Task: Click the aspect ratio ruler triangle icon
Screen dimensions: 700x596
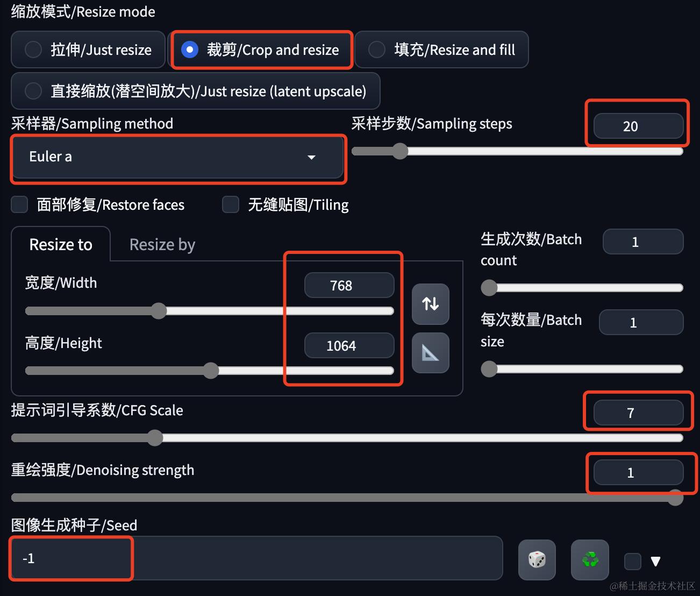Action: [431, 353]
